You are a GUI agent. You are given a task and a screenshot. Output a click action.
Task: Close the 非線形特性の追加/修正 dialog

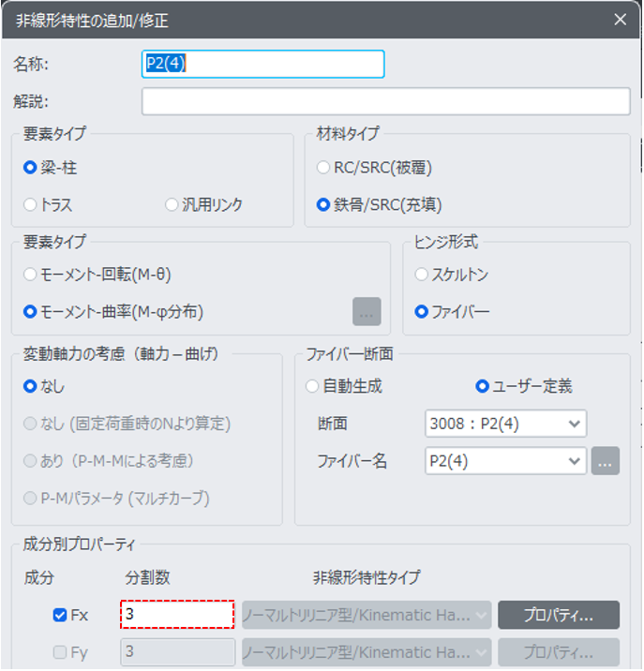pyautogui.click(x=620, y=19)
